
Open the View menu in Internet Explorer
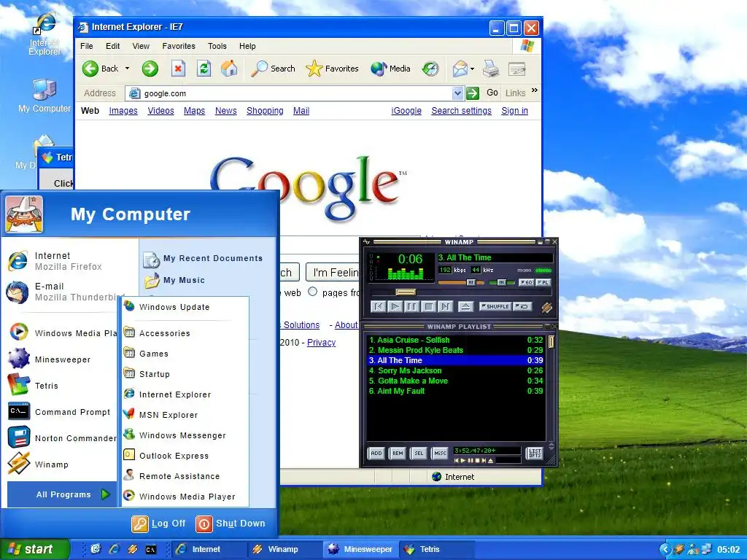tap(141, 46)
